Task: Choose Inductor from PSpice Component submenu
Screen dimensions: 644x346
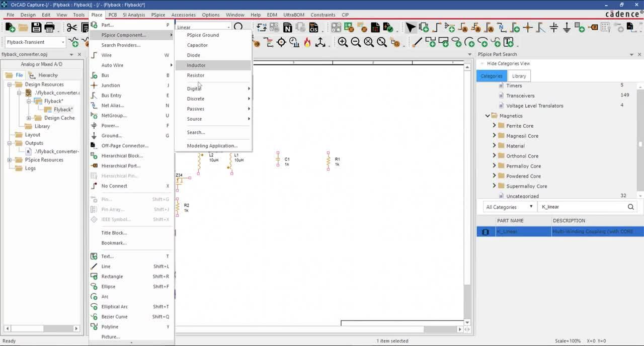Action: tap(213, 65)
